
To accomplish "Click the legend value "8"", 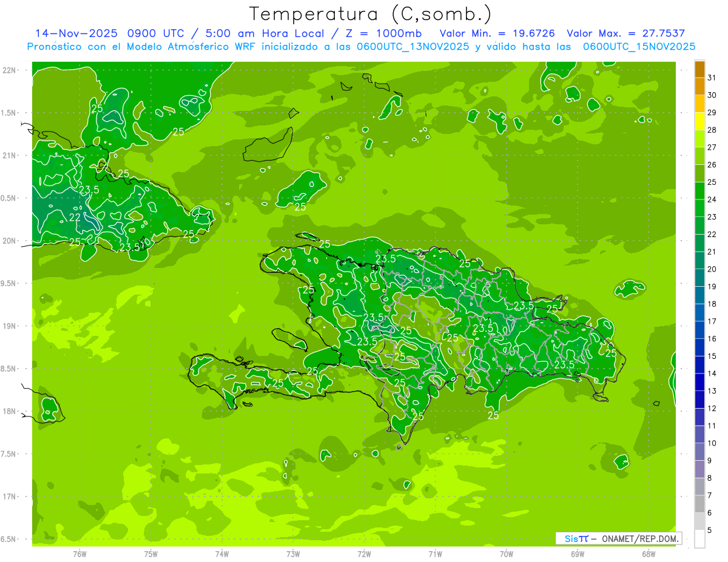I will click(710, 478).
